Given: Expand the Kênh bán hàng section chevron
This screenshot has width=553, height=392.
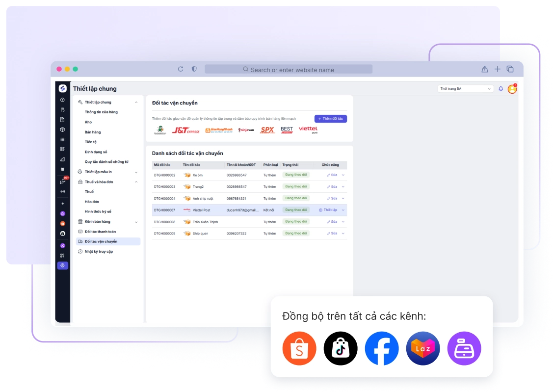Looking at the screenshot, I should coord(136,222).
